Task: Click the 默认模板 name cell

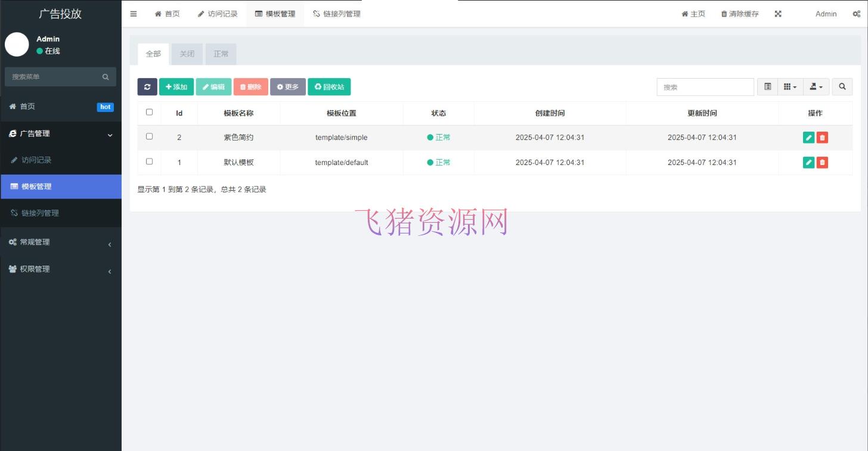Action: [238, 162]
